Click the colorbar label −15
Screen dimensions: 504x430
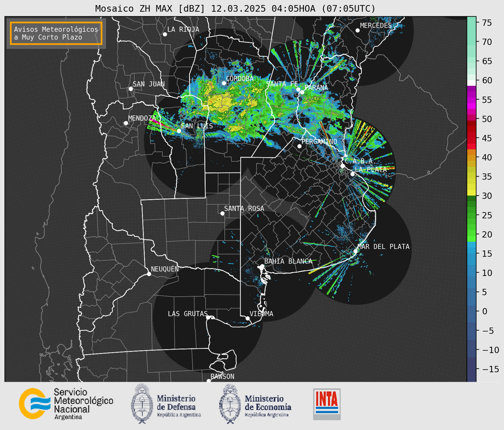[x=490, y=369]
